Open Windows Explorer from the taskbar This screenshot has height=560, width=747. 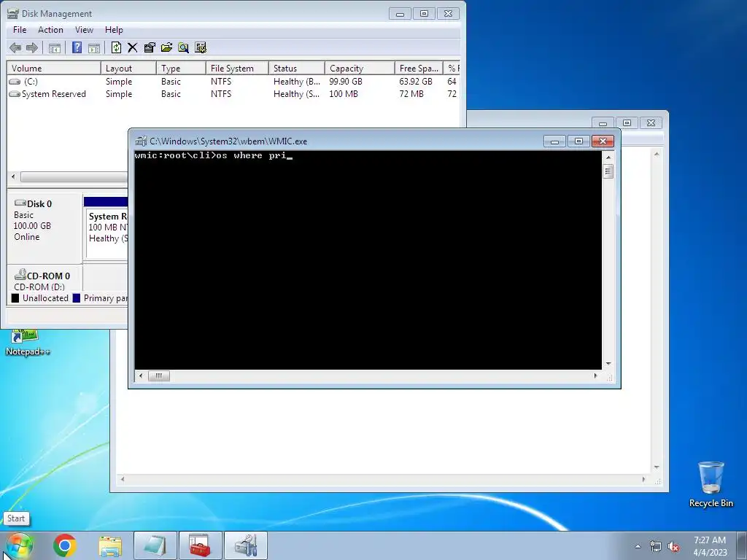click(x=110, y=545)
